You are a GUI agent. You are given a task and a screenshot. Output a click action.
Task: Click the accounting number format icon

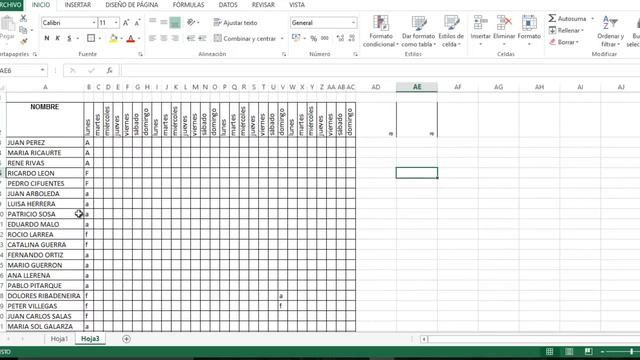click(x=296, y=38)
